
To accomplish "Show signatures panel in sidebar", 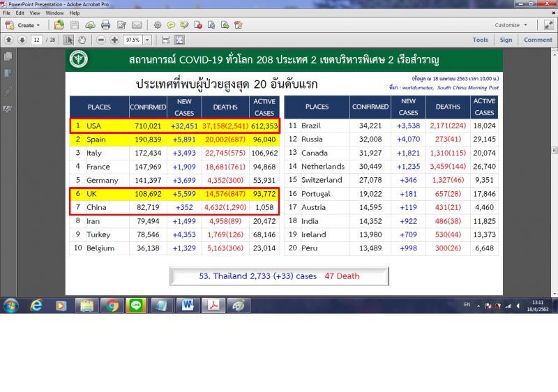I will pyautogui.click(x=8, y=109).
